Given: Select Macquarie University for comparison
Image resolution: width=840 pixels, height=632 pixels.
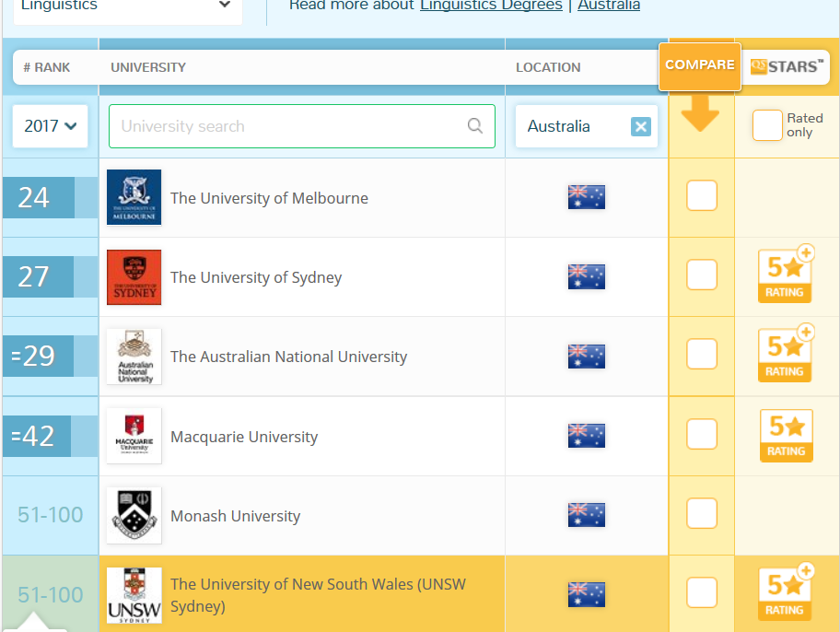Looking at the screenshot, I should [702, 434].
